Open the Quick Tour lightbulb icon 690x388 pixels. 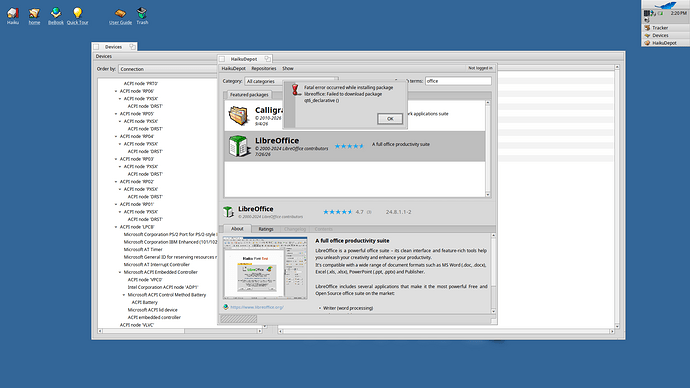77,13
